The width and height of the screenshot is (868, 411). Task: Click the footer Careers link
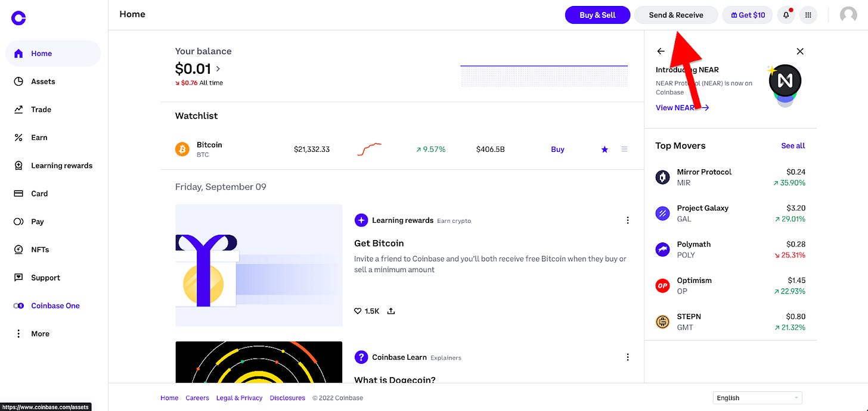pos(197,398)
